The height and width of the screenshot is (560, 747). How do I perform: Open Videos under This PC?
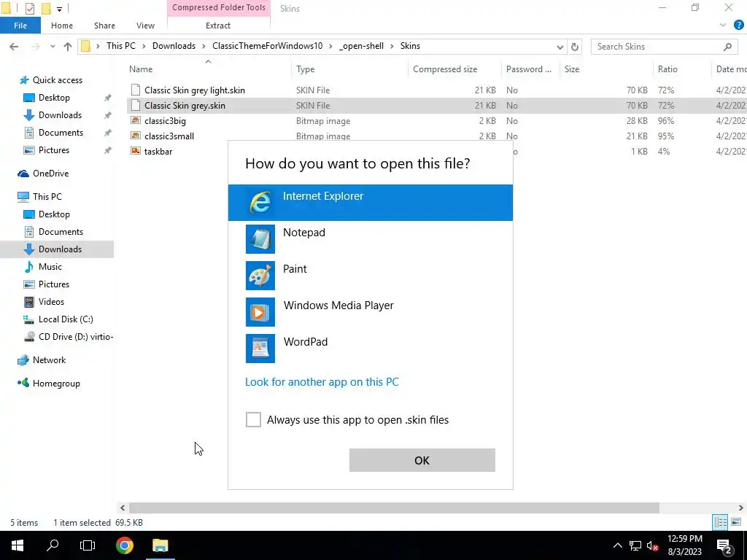click(51, 301)
